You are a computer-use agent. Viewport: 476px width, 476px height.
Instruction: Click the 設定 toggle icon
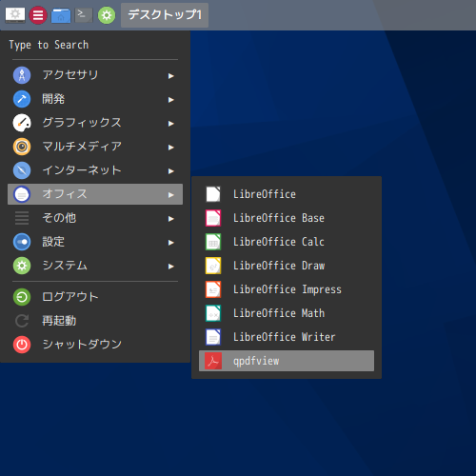click(22, 242)
